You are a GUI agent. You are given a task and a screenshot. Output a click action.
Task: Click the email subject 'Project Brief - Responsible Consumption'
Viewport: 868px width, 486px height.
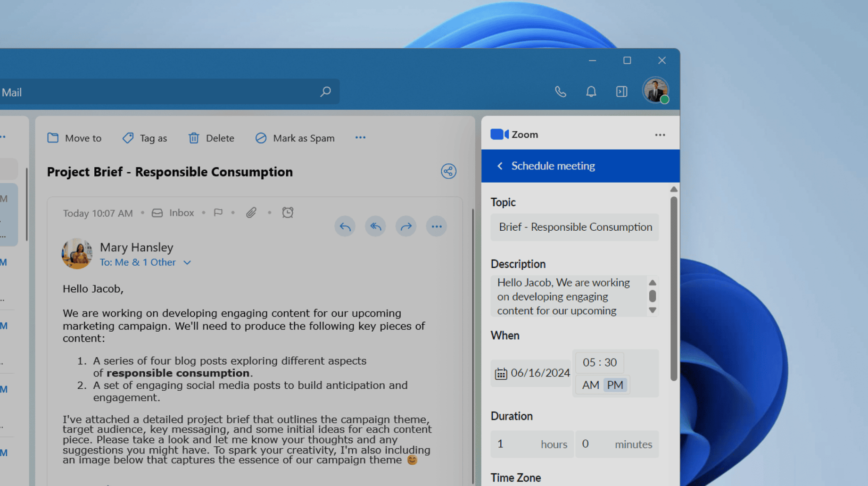(x=170, y=172)
